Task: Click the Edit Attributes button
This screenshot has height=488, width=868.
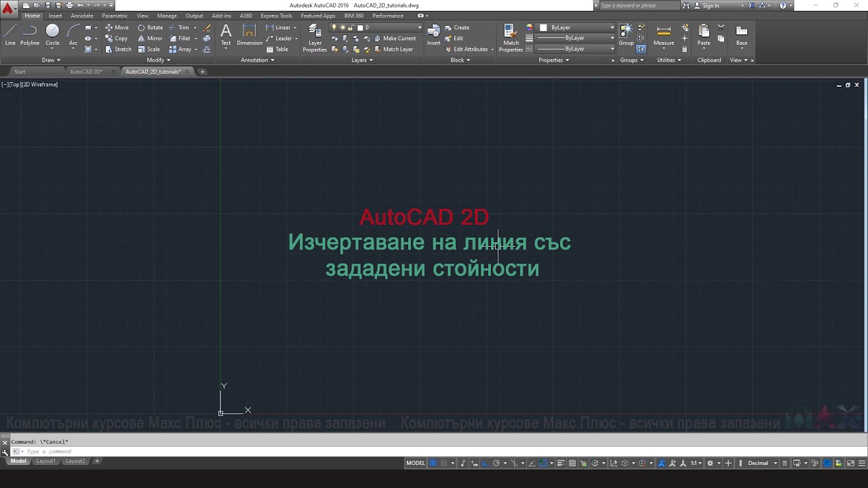Action: [467, 49]
